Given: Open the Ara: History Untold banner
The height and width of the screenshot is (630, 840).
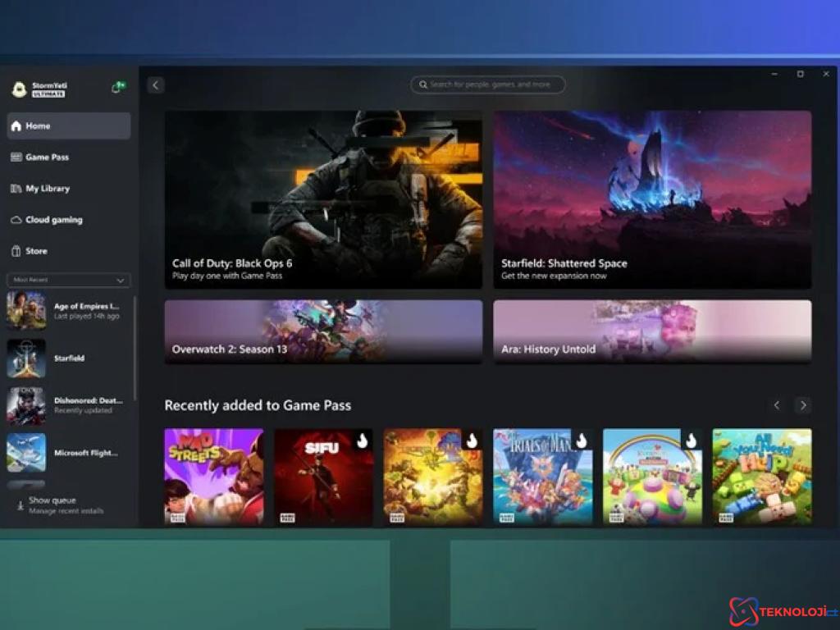Looking at the screenshot, I should coord(652,331).
